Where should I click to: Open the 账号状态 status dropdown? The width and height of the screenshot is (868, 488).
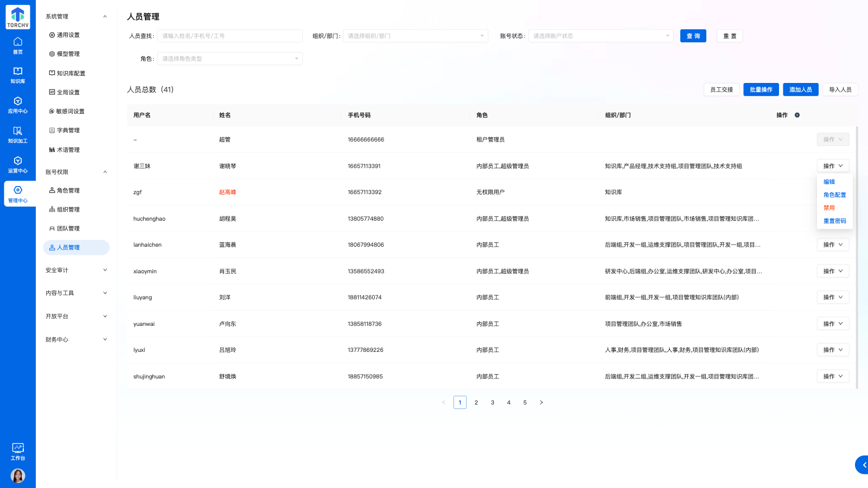click(601, 36)
